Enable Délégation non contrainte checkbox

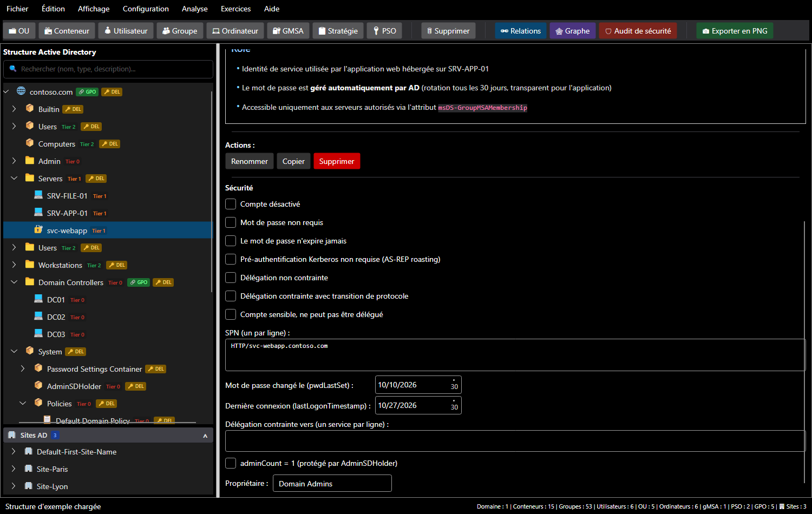click(x=231, y=278)
